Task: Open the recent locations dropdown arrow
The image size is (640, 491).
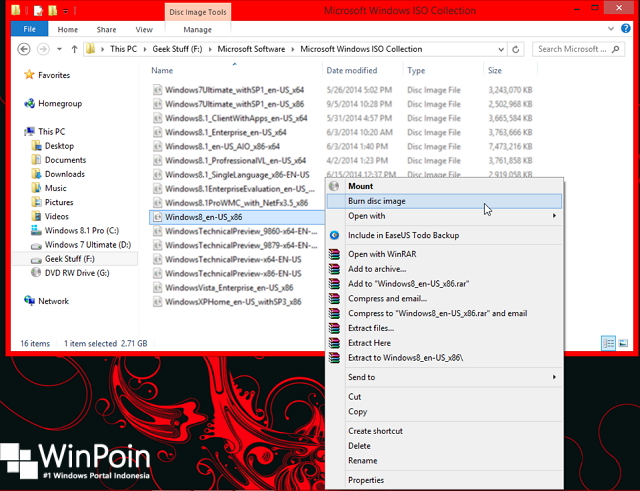Action: (x=60, y=49)
